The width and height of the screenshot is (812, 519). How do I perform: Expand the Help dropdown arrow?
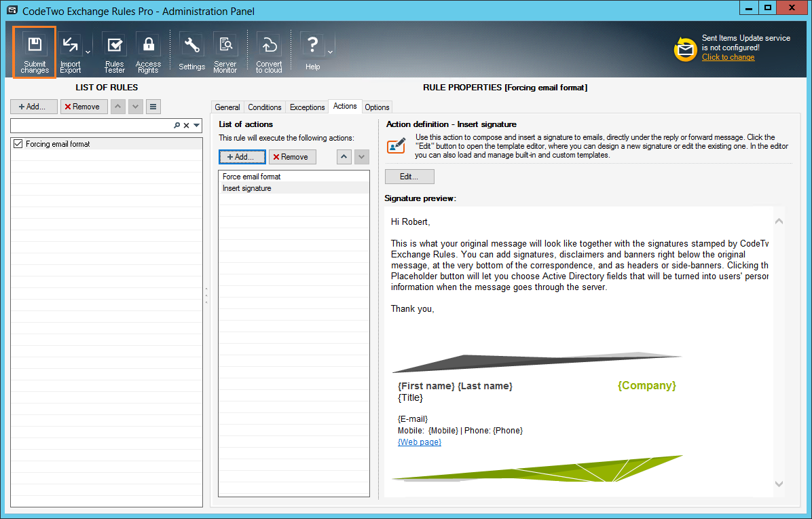331,52
